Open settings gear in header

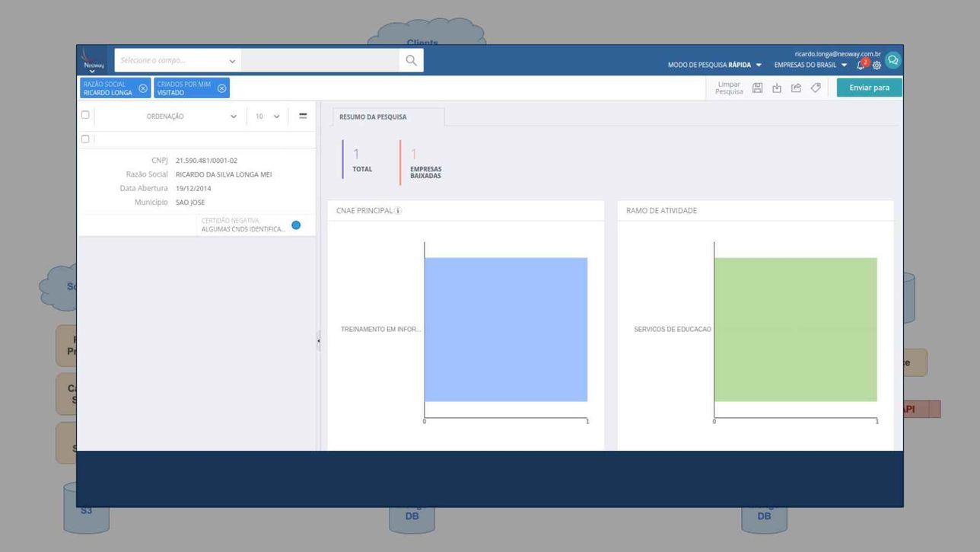(x=877, y=65)
